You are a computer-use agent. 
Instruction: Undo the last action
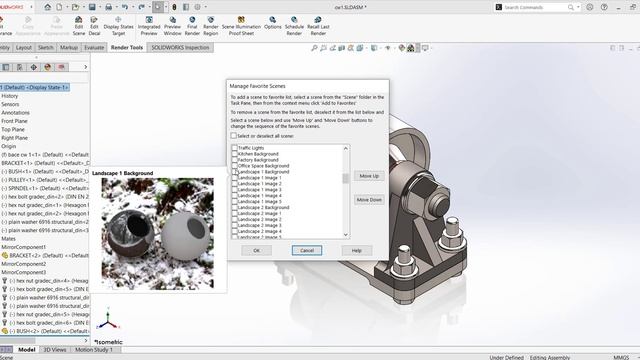[125, 7]
